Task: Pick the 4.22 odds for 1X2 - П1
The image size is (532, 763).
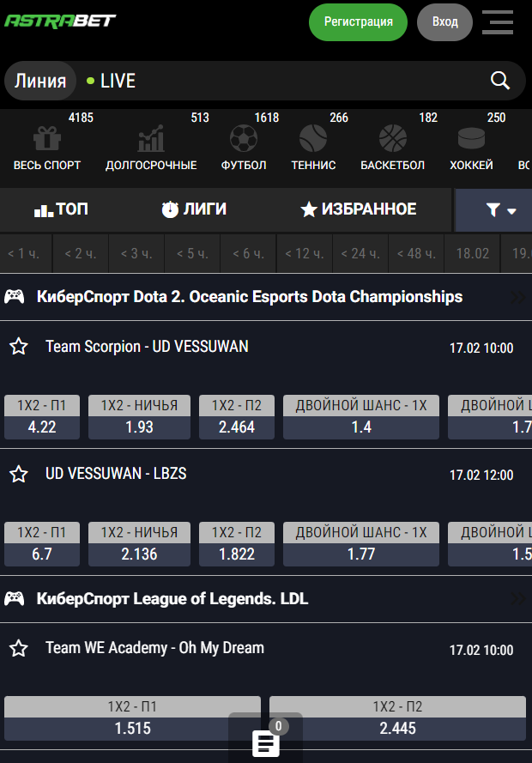Action: point(42,427)
